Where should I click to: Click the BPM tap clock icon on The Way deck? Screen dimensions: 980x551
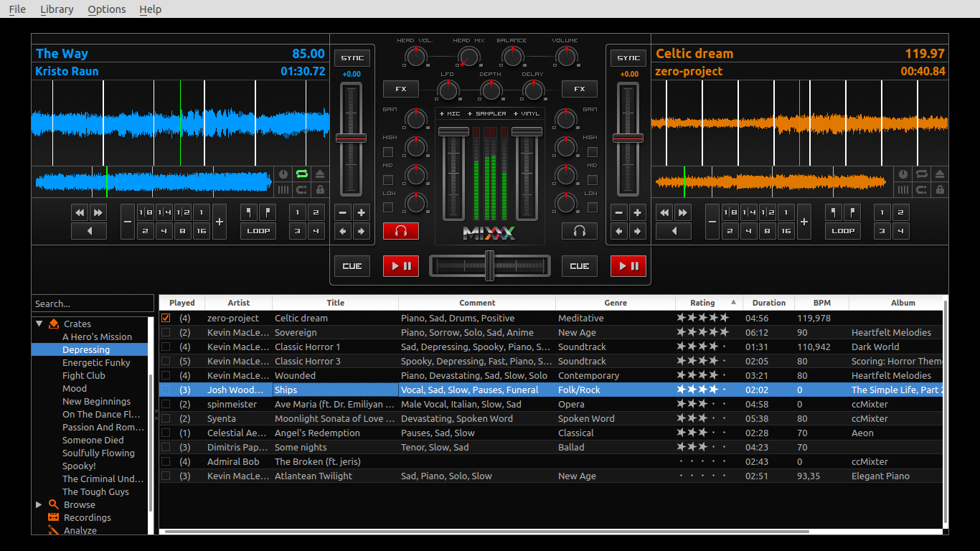[x=283, y=174]
